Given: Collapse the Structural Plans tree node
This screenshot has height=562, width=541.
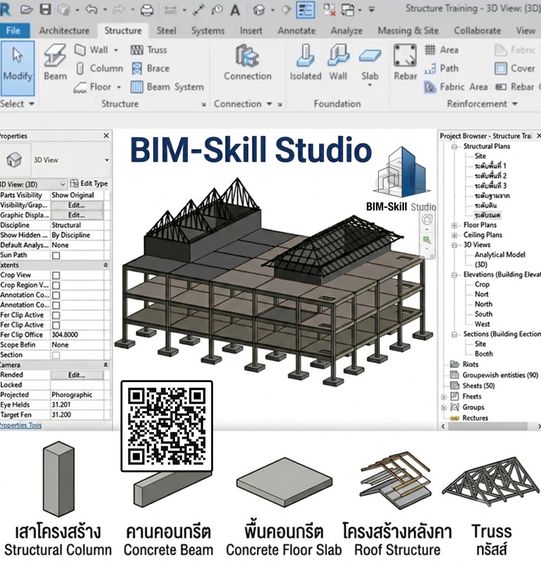Looking at the screenshot, I should (x=454, y=147).
